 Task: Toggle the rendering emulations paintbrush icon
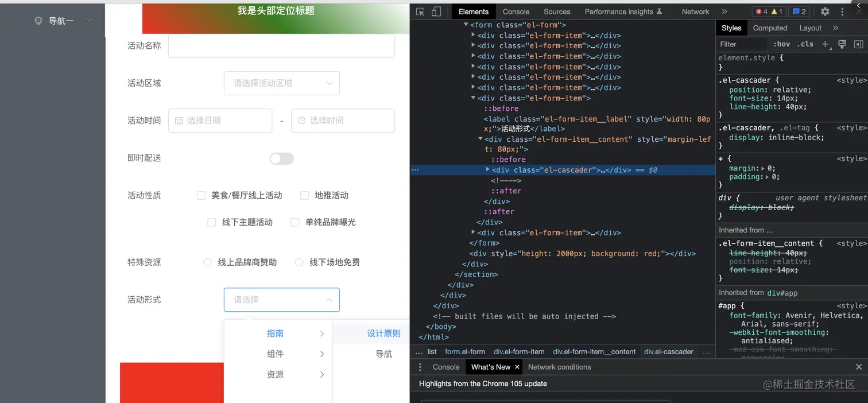click(x=842, y=44)
